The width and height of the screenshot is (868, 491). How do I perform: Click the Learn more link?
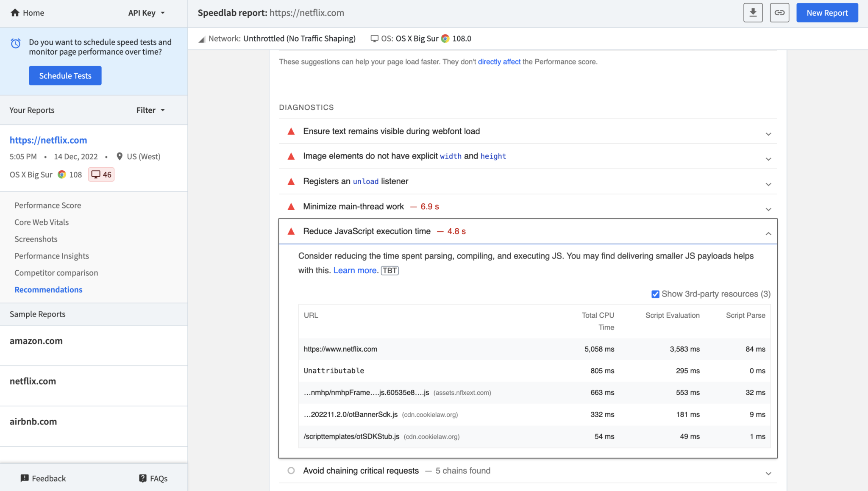(x=355, y=270)
